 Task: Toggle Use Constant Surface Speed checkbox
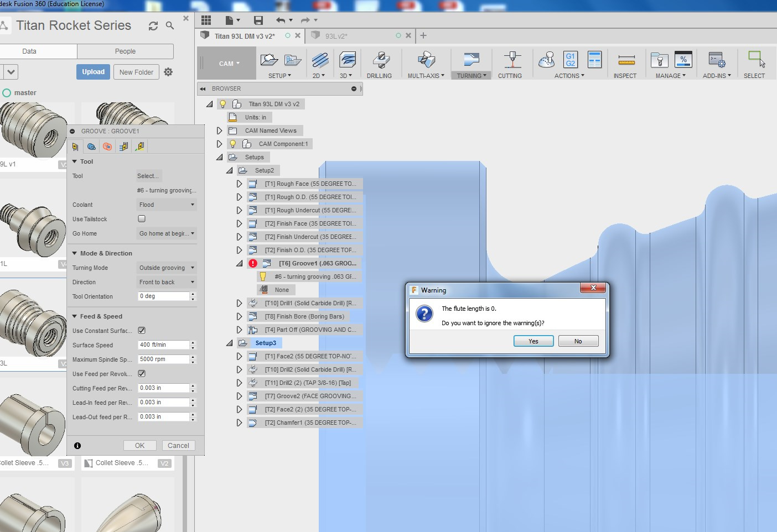(142, 331)
